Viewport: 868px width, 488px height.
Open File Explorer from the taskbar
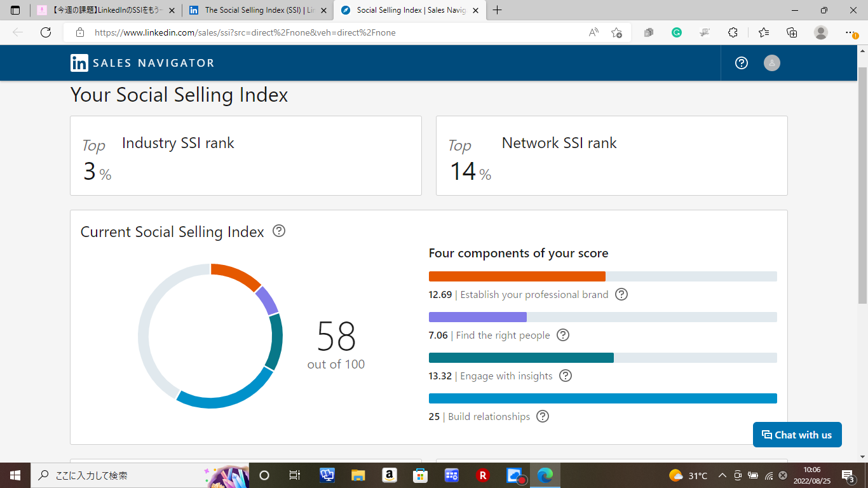pos(358,475)
